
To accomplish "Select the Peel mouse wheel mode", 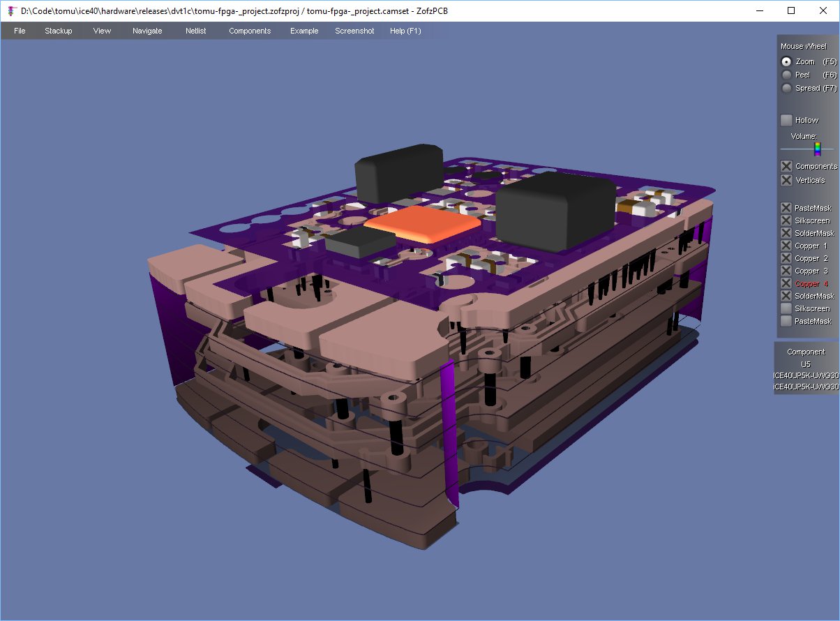I will 786,75.
